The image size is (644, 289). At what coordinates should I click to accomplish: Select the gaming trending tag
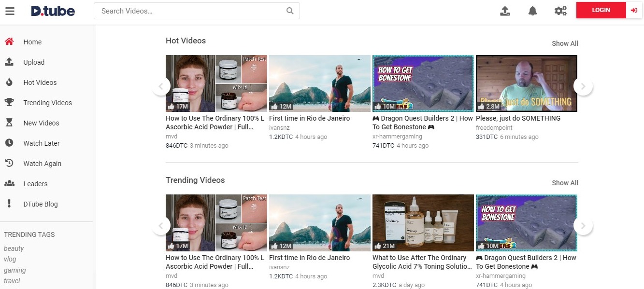pos(15,270)
